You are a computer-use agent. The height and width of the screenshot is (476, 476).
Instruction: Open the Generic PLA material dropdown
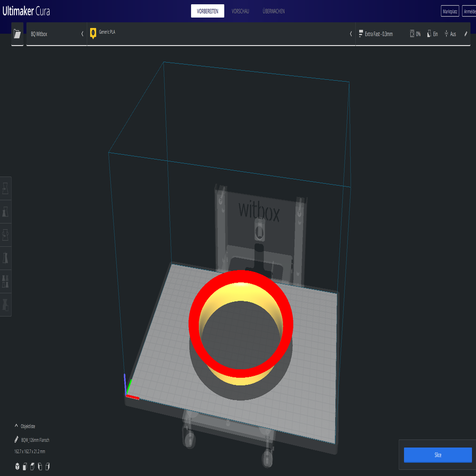click(350, 34)
